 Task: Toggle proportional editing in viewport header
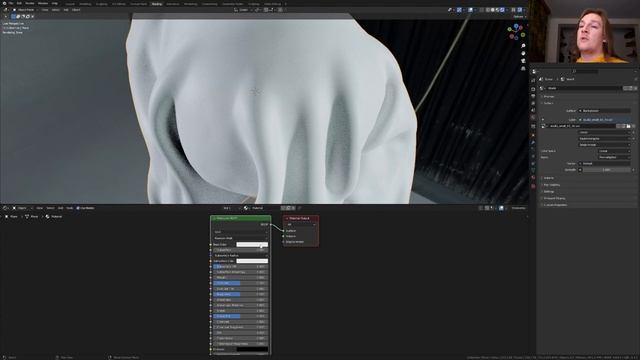pos(280,9)
